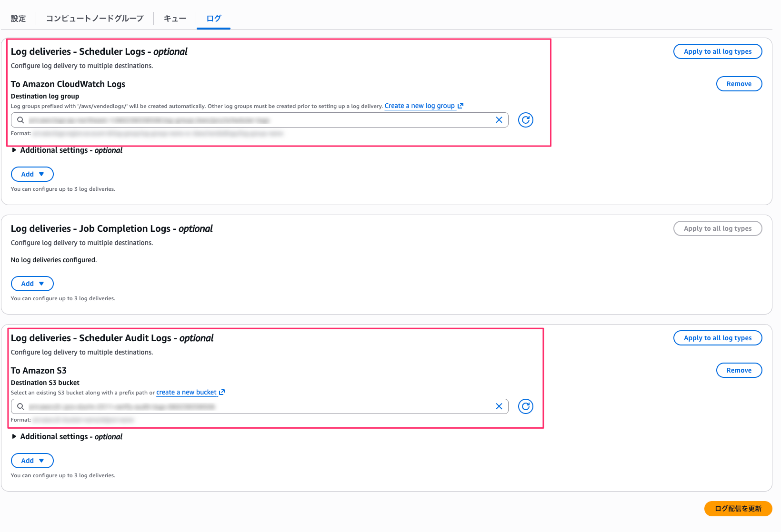The image size is (781, 532).
Task: Clear the destination log group field
Action: (499, 120)
